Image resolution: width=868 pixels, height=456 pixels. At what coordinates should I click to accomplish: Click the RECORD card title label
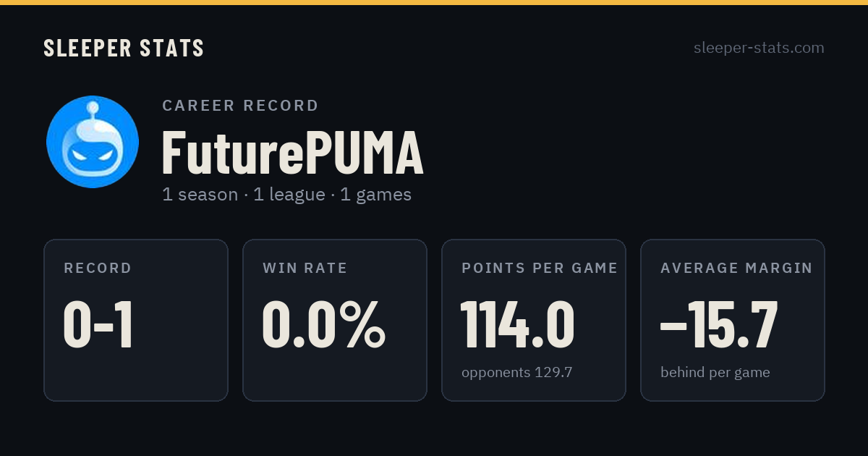98,269
